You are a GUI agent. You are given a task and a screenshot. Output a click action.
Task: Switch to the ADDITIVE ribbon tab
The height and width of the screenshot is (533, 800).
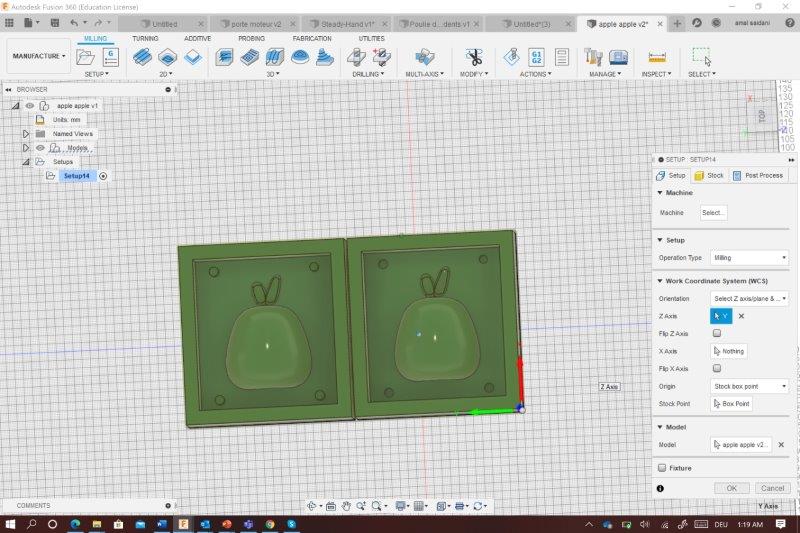[x=197, y=38]
